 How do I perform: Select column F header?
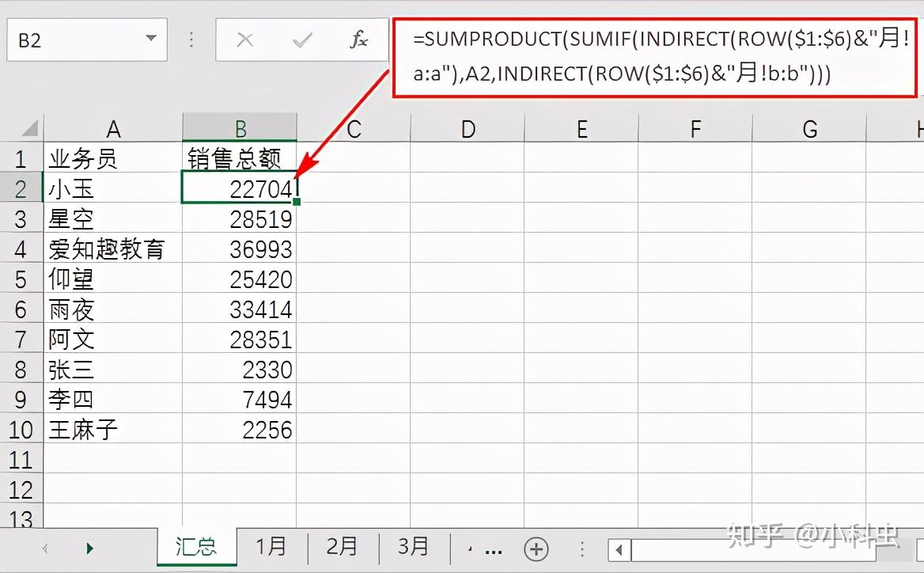[x=695, y=128]
